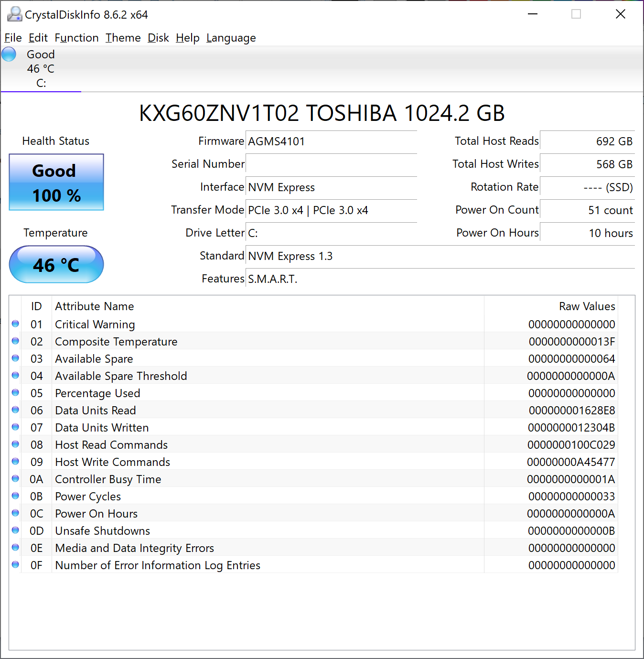Close the CrystalDiskInfo window
Image resolution: width=644 pixels, height=659 pixels.
pos(621,14)
